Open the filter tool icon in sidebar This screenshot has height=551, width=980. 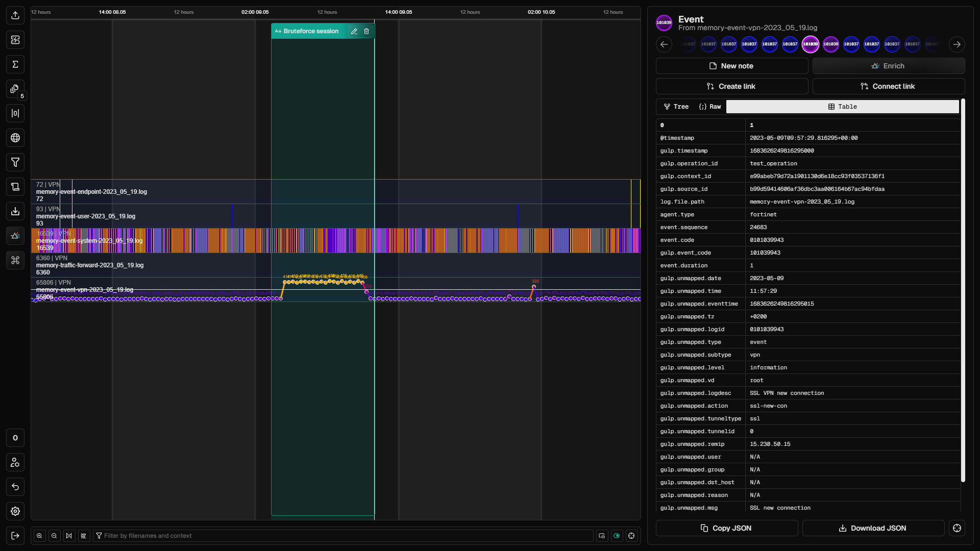(15, 162)
